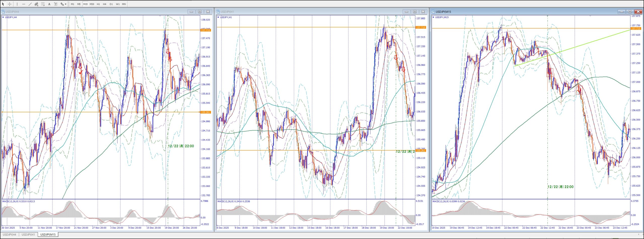Select the trendline drawing tool
The image size is (644, 239).
pyautogui.click(x=30, y=4)
